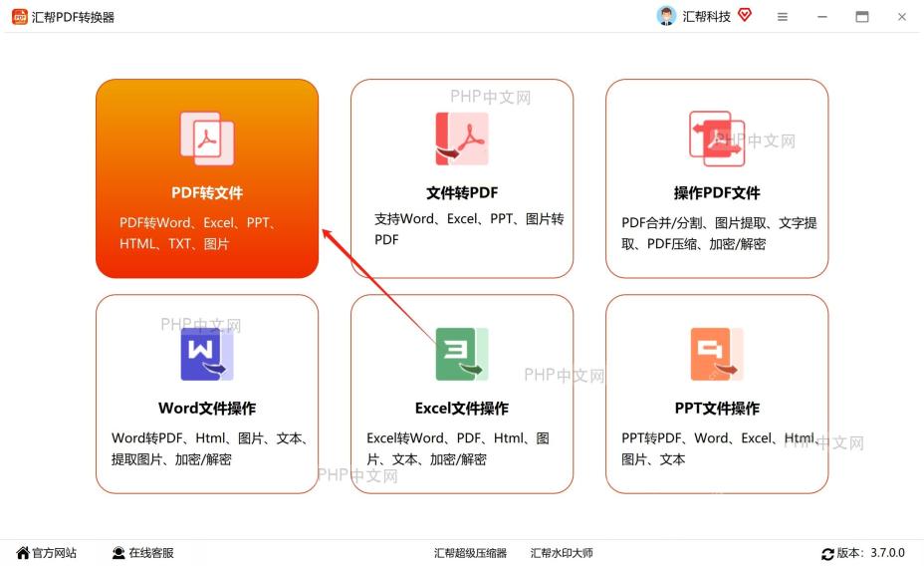924x566 pixels.
Task: Click description Excel转Word、PDF、Html text
Action: (x=458, y=448)
